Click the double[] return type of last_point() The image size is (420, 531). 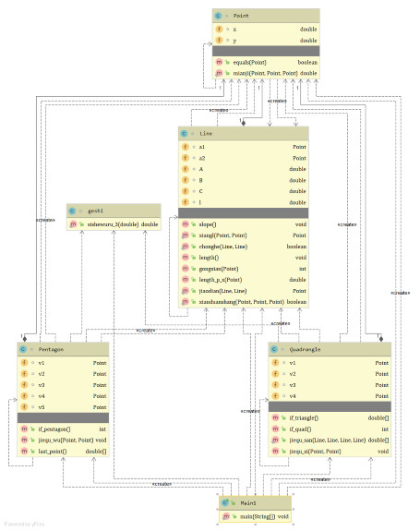[x=96, y=451]
